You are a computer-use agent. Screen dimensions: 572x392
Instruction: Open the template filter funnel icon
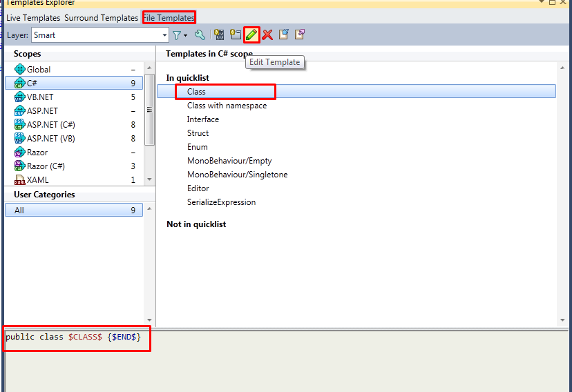[177, 35]
